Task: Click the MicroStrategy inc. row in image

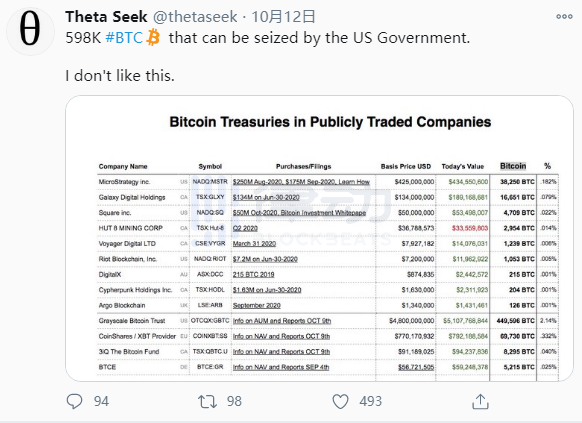Action: [x=328, y=182]
